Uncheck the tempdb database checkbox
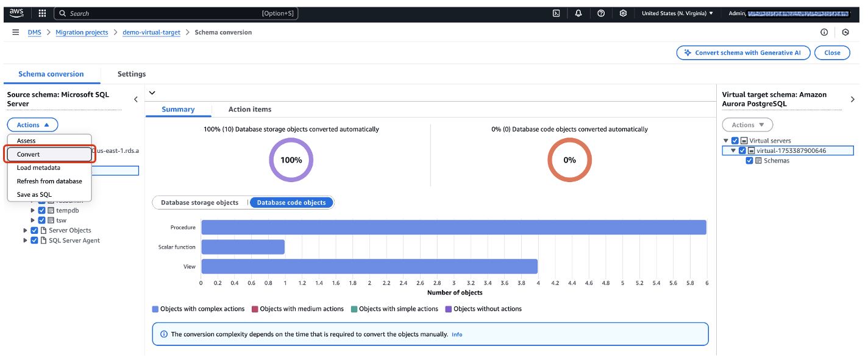Screen dimensions: 868x363 pyautogui.click(x=42, y=211)
